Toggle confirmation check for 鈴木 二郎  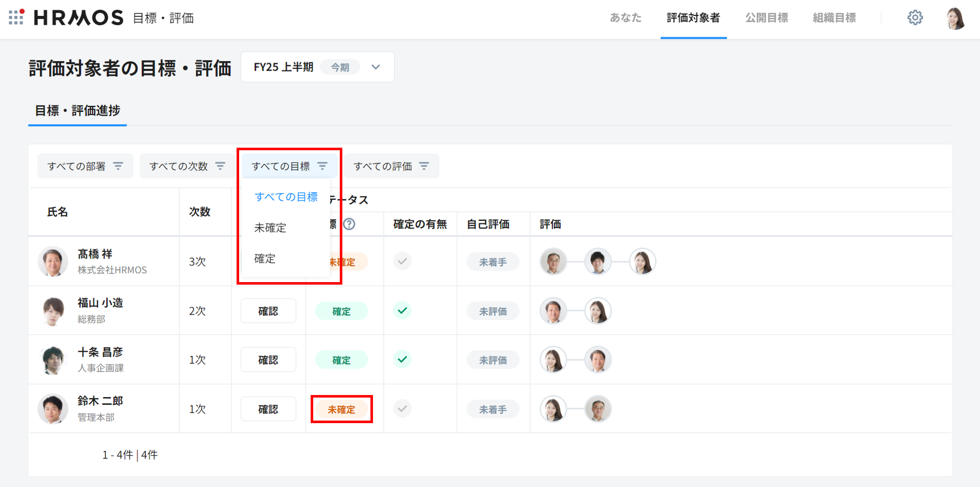coord(403,409)
